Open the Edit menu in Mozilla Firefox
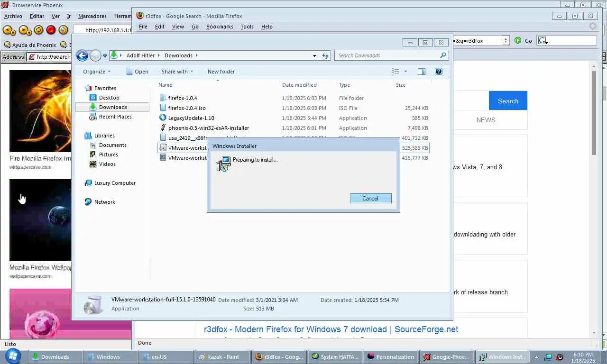 pos(160,27)
